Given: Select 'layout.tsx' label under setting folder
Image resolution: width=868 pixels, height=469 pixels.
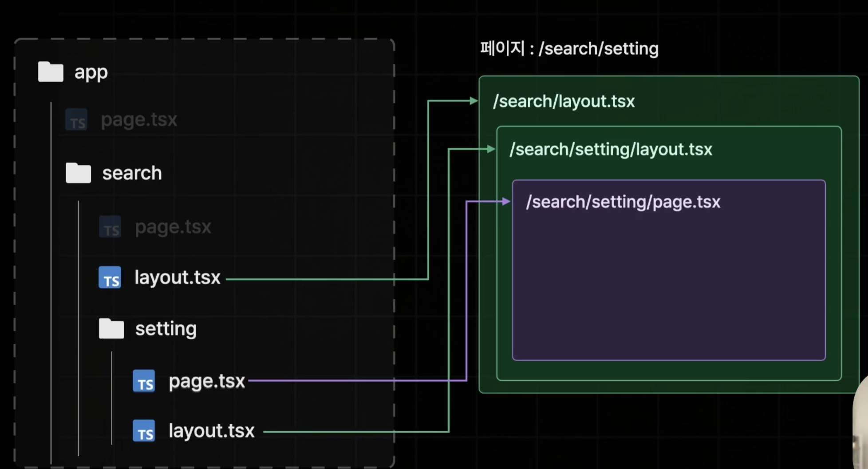Looking at the screenshot, I should [x=212, y=431].
